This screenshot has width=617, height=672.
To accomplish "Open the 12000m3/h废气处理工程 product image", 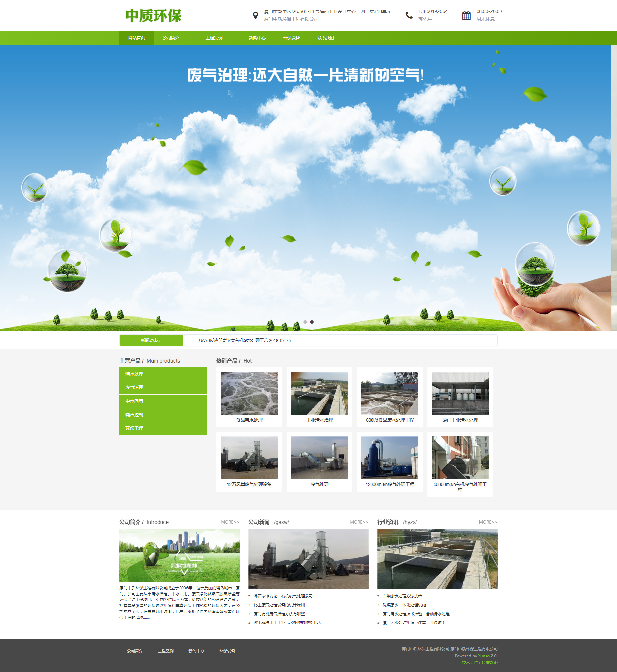I will click(x=390, y=458).
